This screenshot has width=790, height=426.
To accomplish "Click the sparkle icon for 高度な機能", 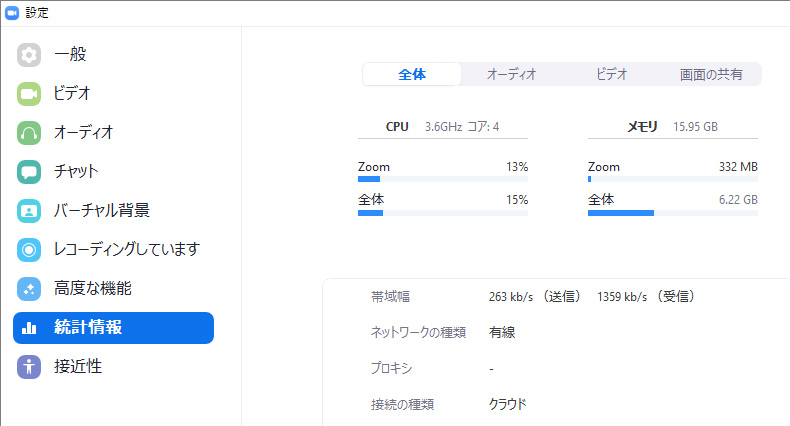I will point(29,289).
